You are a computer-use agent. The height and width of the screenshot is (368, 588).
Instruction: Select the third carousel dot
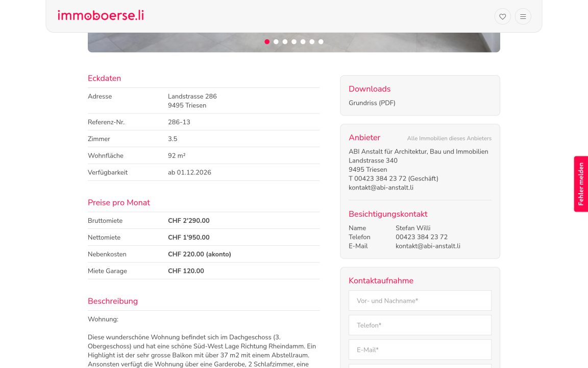[285, 42]
